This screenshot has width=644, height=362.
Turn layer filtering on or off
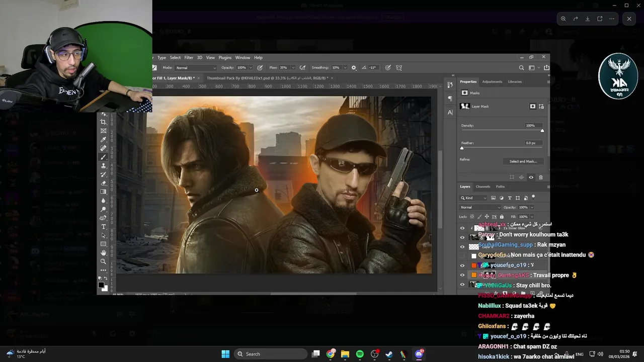pos(533,197)
